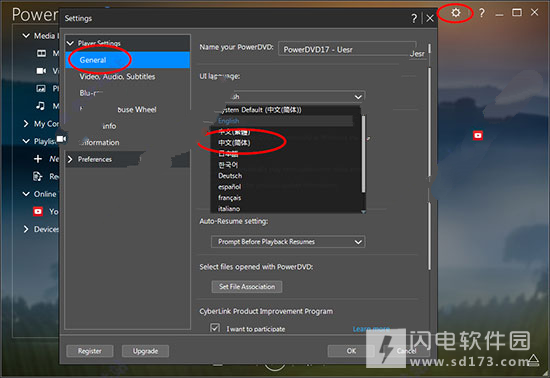
Task: Open help in the Settings dialog header
Action: coord(414,18)
